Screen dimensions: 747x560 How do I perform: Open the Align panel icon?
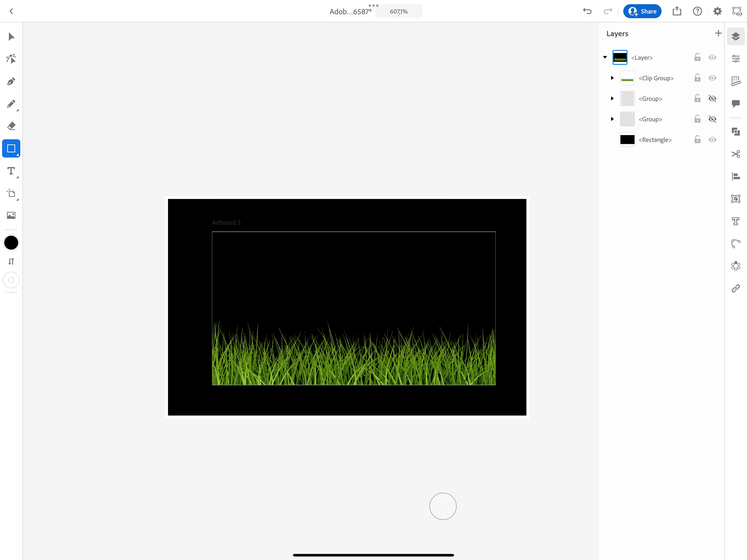pos(736,176)
